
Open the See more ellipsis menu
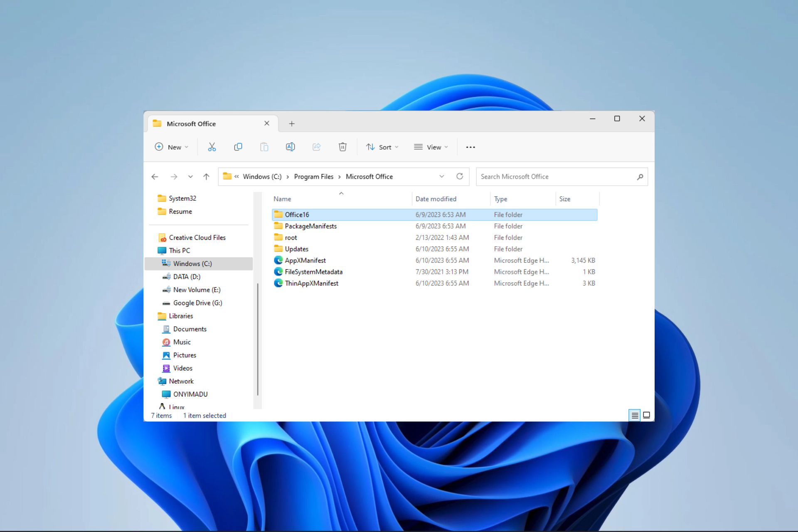(x=470, y=147)
